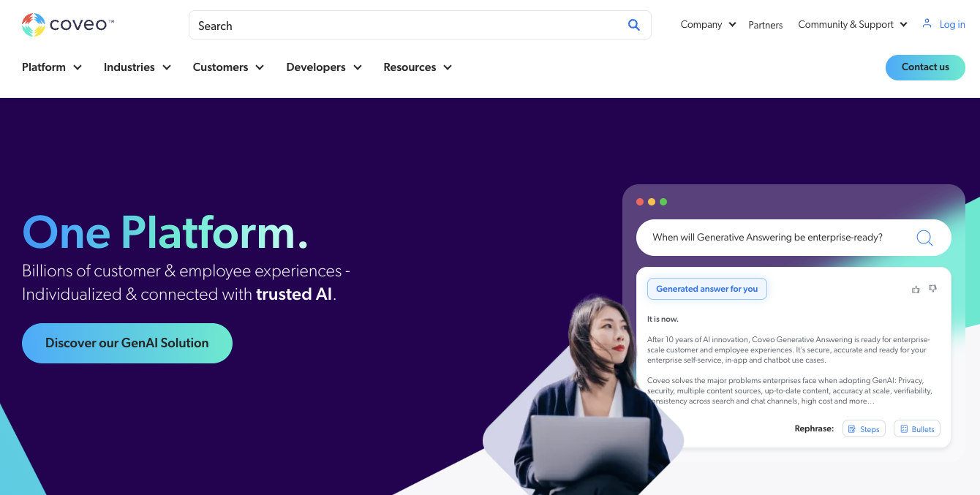Click the user profile icon beside Log in
The height and width of the screenshot is (495, 980).
(927, 23)
